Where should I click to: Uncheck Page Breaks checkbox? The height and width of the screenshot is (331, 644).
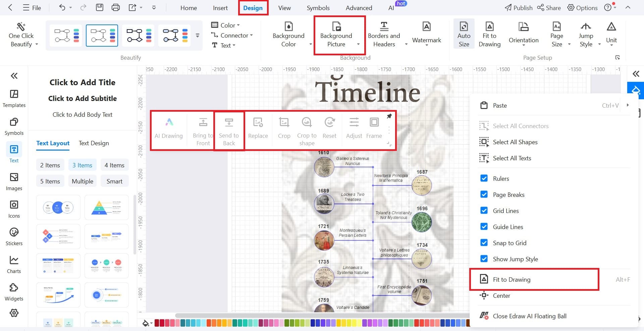(484, 194)
